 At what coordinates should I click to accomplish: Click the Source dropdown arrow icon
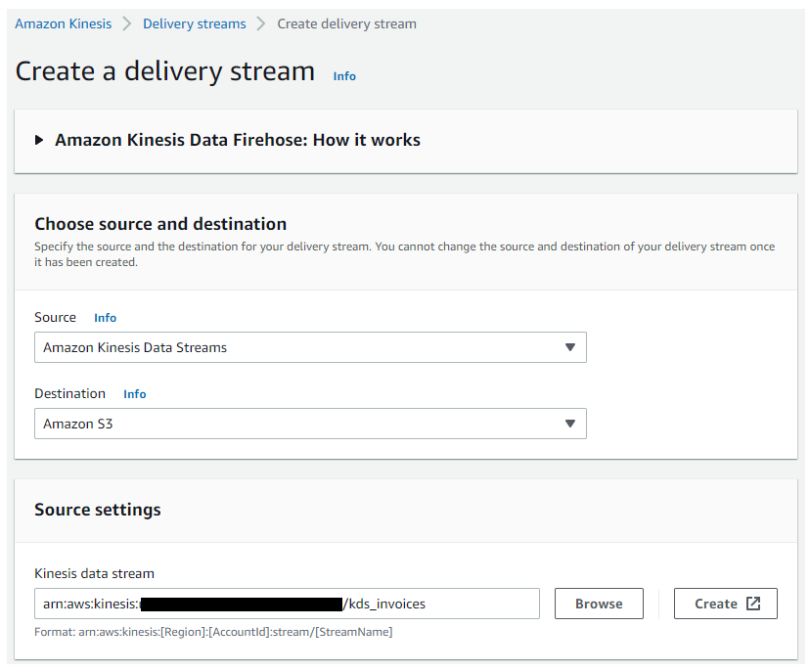[570, 347]
